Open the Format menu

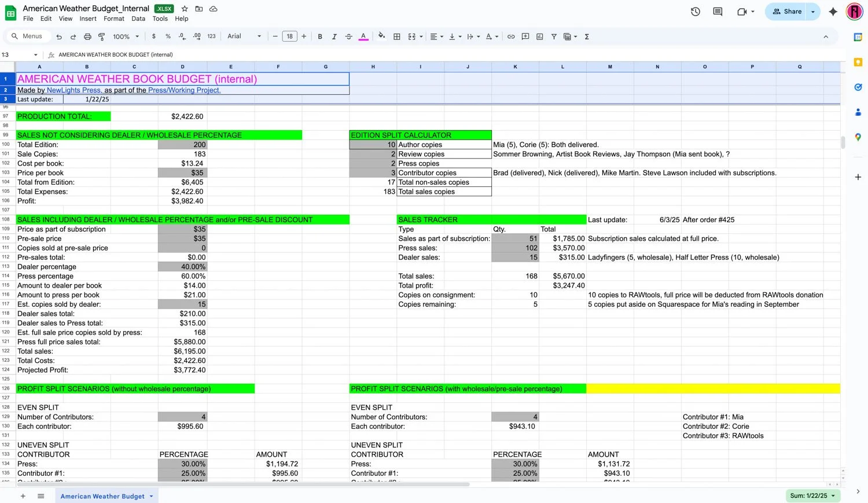pos(113,19)
